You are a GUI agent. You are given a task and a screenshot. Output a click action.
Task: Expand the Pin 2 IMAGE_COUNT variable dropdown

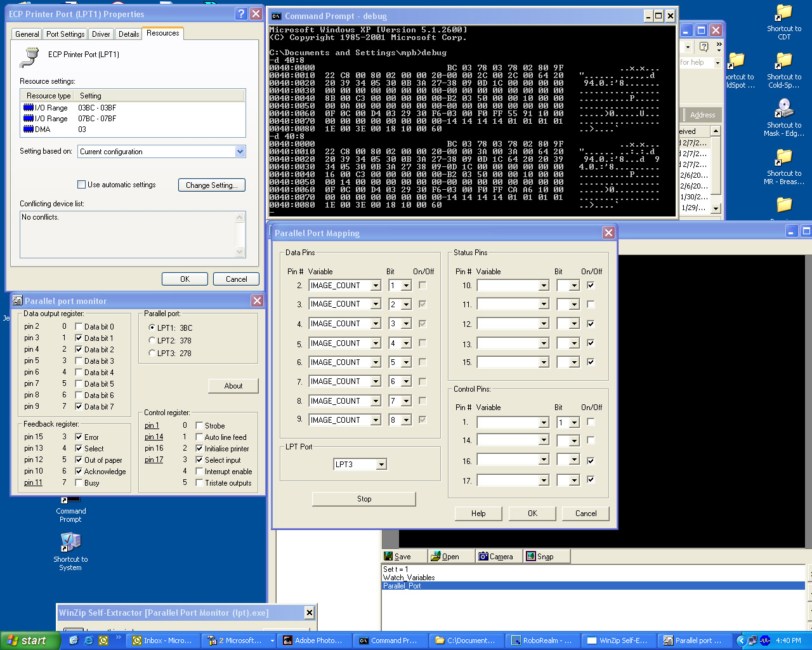click(376, 286)
